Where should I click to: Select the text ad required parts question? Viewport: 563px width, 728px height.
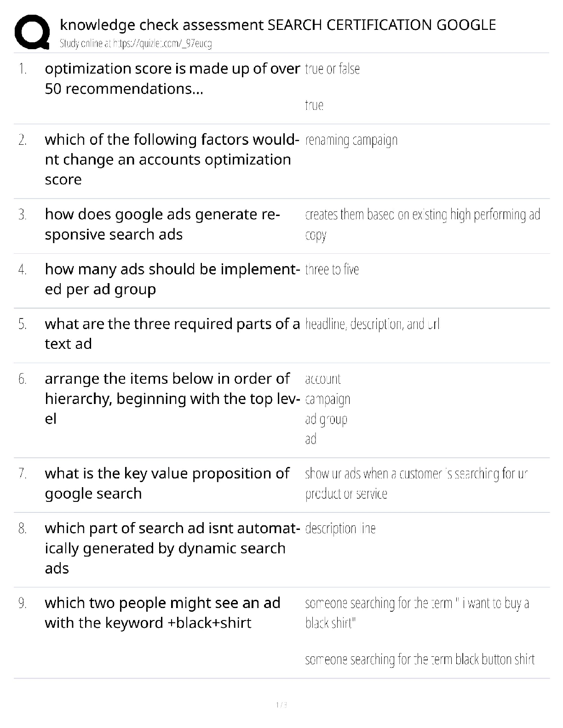click(x=172, y=334)
